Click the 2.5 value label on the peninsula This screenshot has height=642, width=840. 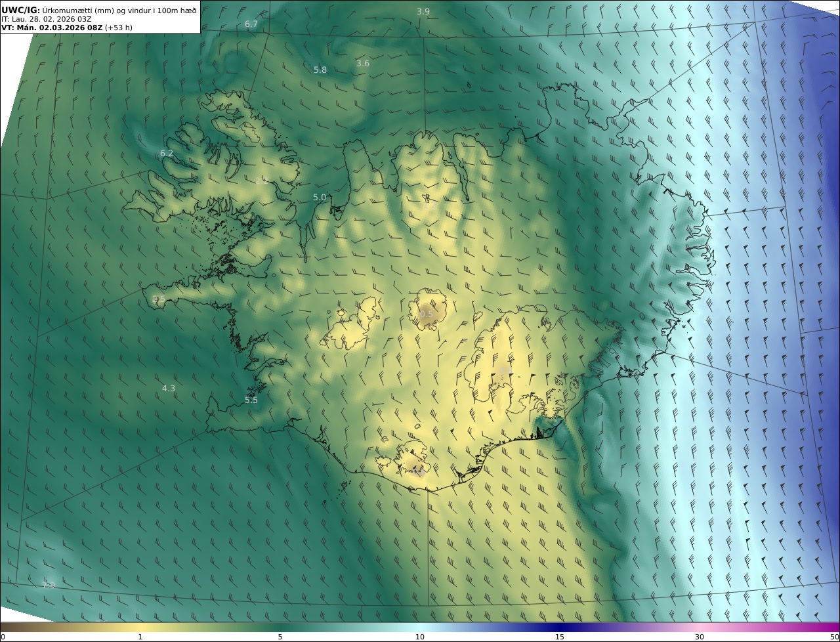click(x=159, y=299)
